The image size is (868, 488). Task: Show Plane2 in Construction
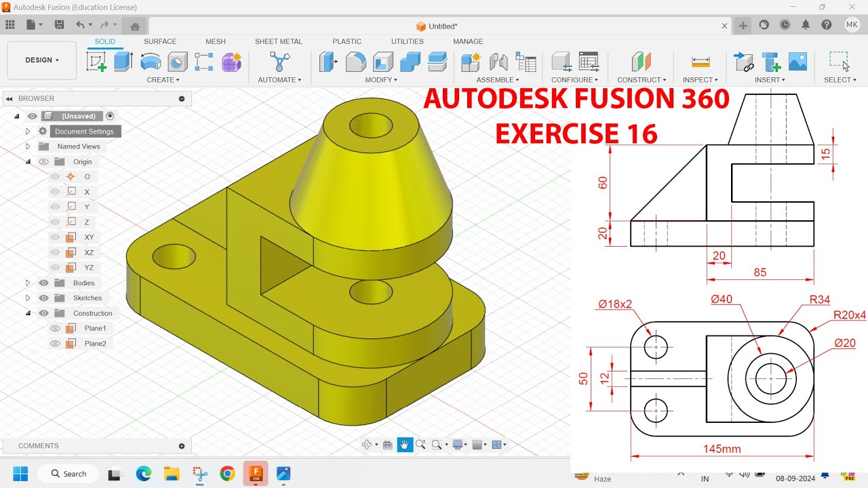click(56, 344)
